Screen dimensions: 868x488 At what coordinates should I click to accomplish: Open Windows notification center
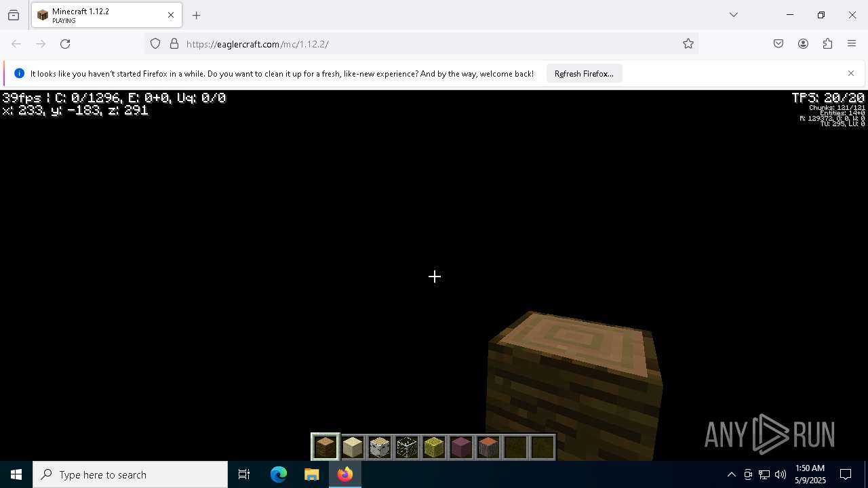[846, 474]
